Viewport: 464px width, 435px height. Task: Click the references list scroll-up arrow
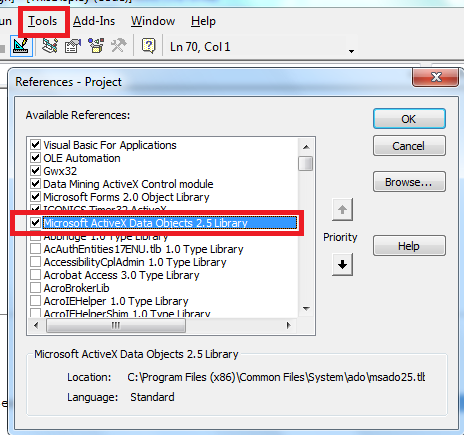[306, 147]
